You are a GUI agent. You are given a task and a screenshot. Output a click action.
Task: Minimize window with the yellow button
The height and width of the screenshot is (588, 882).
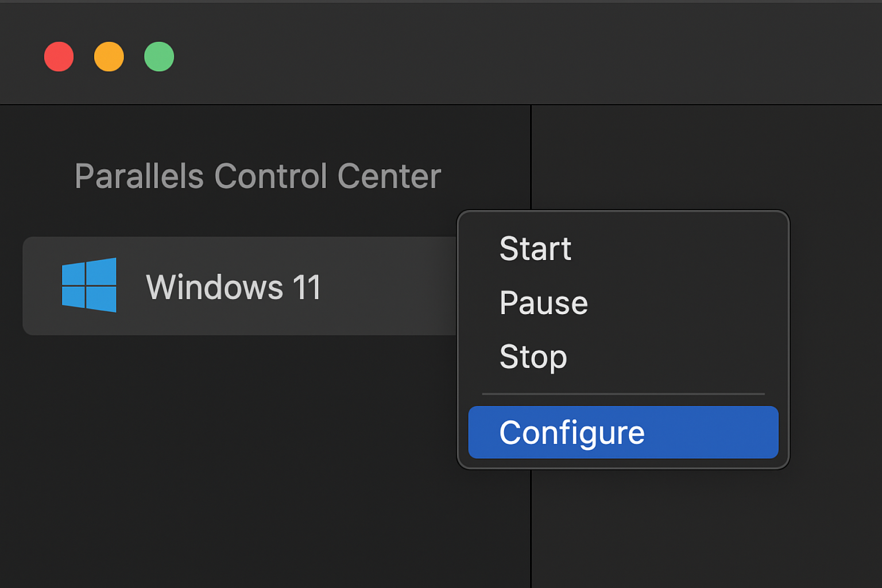click(109, 57)
